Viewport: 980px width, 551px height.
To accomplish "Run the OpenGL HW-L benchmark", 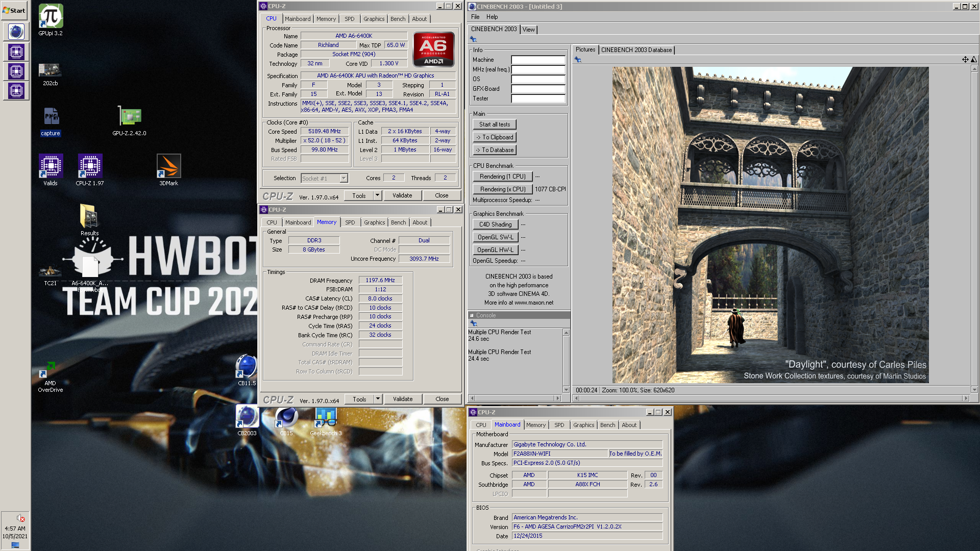I will 495,250.
